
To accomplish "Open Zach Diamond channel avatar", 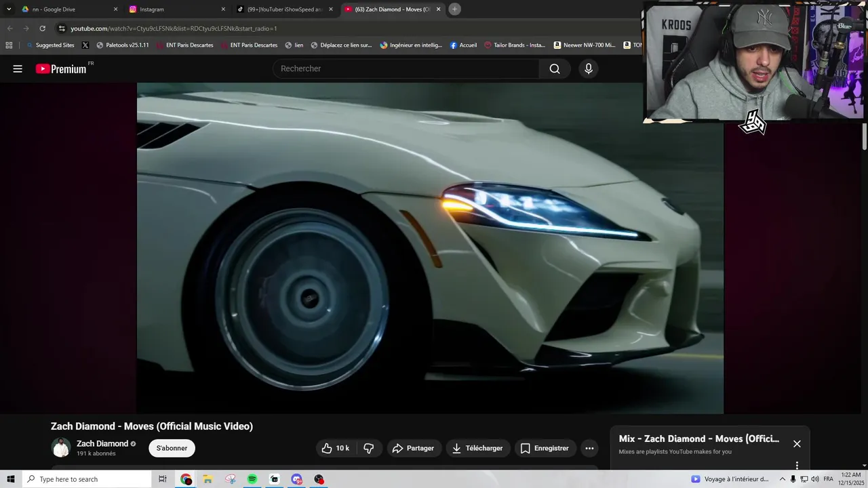I will (x=61, y=448).
